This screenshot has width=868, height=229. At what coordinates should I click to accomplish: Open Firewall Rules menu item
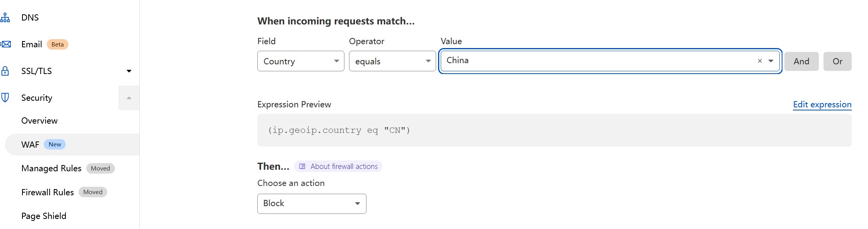pyautogui.click(x=48, y=193)
